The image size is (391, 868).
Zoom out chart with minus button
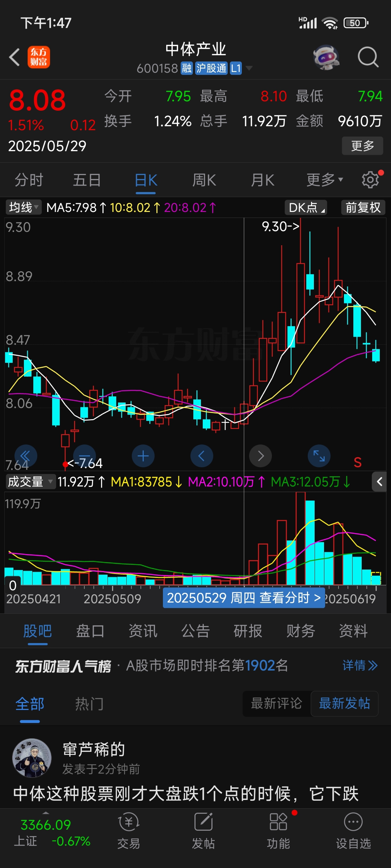tap(84, 456)
